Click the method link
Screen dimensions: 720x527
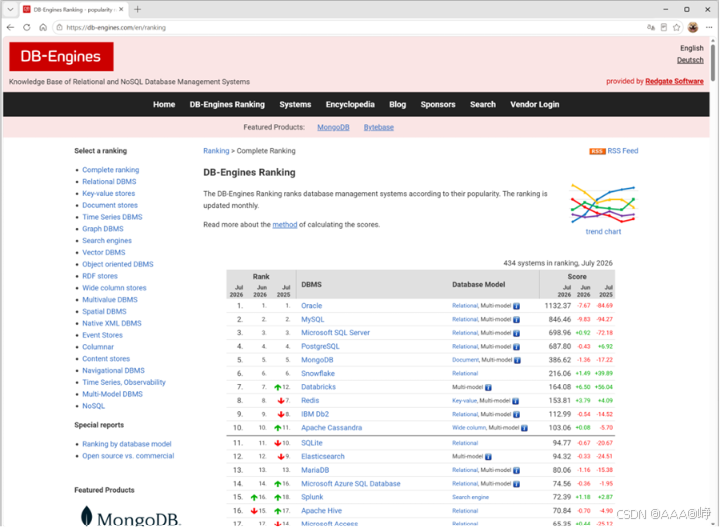[x=285, y=224]
